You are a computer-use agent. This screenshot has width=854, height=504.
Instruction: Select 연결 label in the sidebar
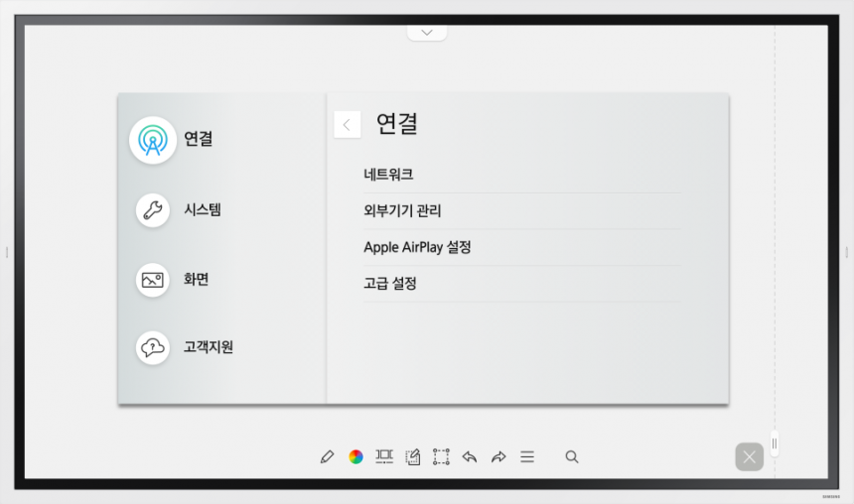click(199, 139)
